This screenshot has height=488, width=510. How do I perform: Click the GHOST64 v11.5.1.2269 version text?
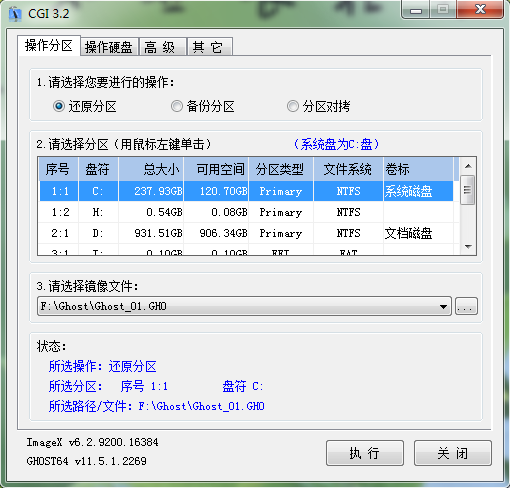point(86,461)
